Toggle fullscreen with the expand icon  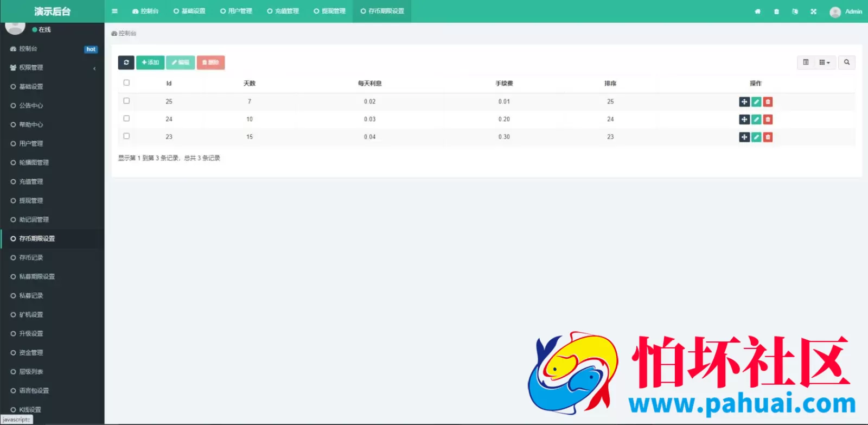click(x=813, y=11)
